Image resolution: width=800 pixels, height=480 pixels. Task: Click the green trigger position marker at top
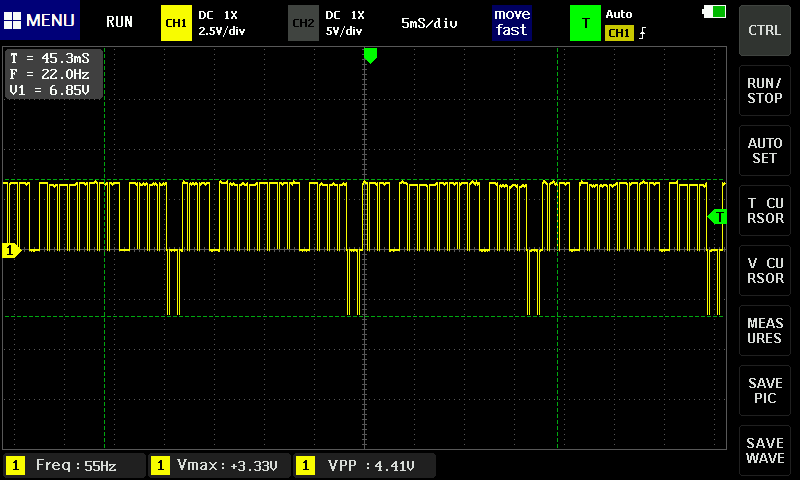[370, 55]
